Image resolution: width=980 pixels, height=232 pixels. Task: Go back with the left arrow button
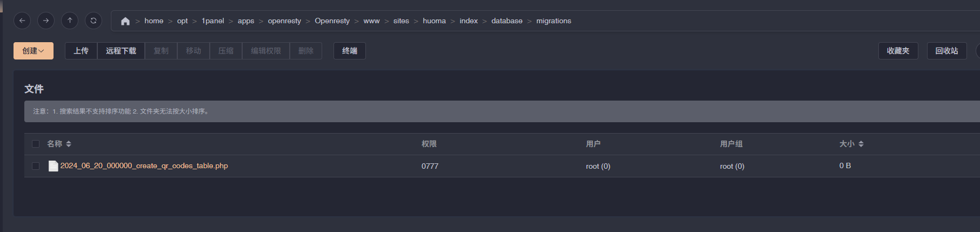22,21
